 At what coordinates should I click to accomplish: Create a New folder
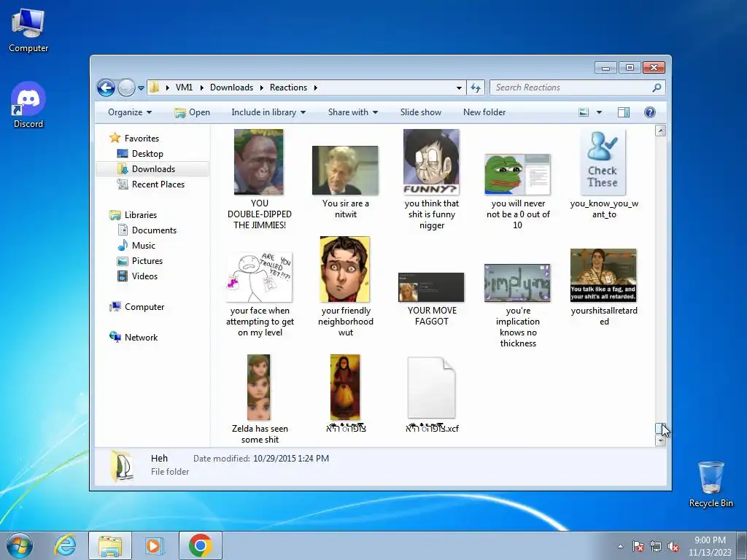[484, 112]
